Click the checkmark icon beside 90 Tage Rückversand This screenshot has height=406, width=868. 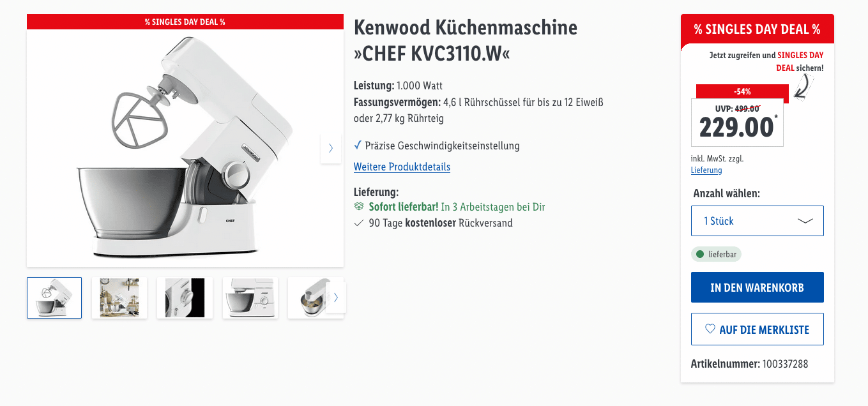coord(359,223)
